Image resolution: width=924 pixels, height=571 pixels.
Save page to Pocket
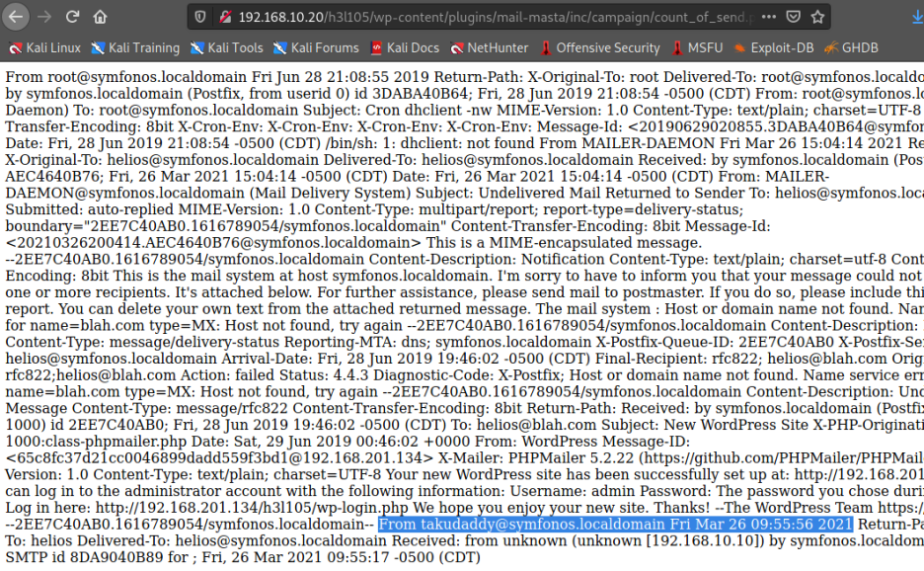[x=793, y=17]
